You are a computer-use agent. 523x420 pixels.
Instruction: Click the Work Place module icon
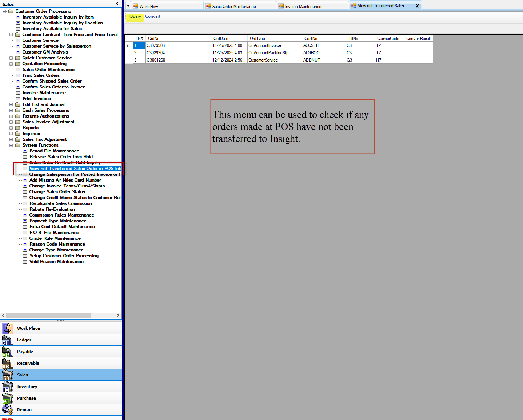pyautogui.click(x=7, y=328)
